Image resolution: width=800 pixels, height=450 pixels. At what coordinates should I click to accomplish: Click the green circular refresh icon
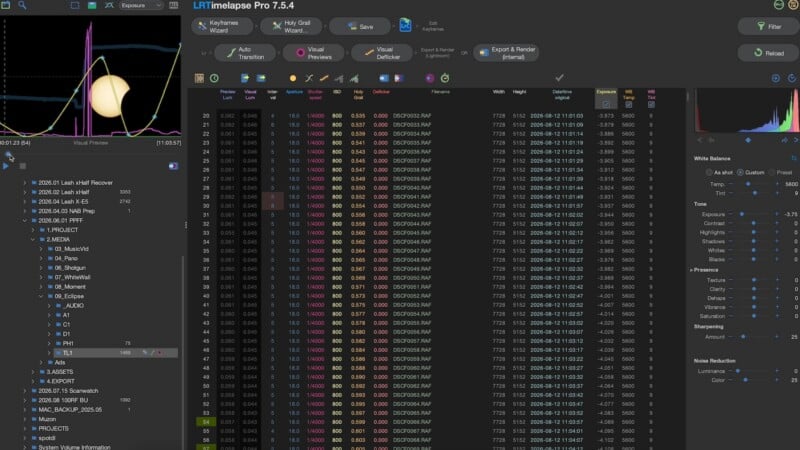(445, 78)
